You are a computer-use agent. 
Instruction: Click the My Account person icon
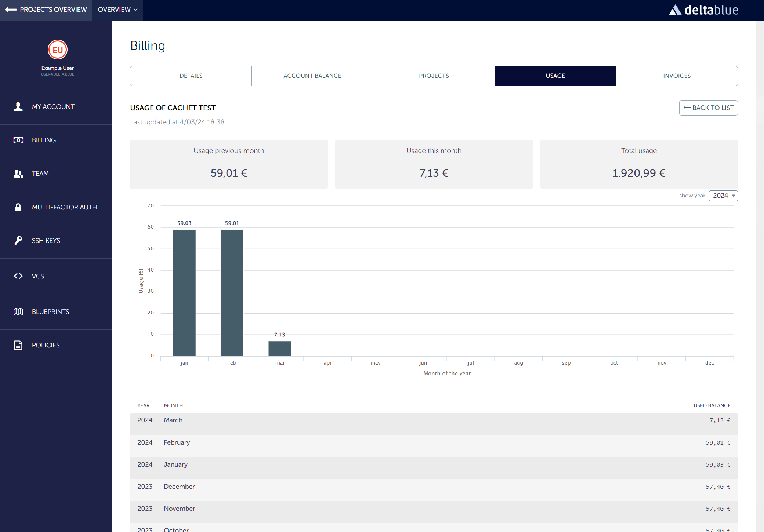[x=18, y=107]
